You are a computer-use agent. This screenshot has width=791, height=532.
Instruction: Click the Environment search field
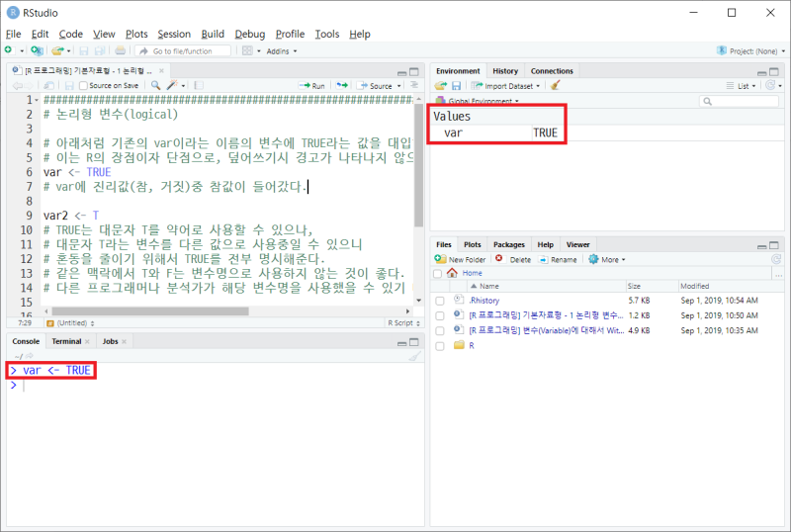coord(740,102)
